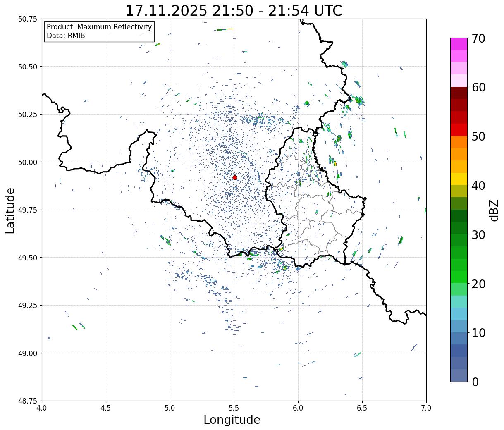Click the longitude tick label 5.5
This screenshot has height=430, width=504.
click(x=234, y=408)
